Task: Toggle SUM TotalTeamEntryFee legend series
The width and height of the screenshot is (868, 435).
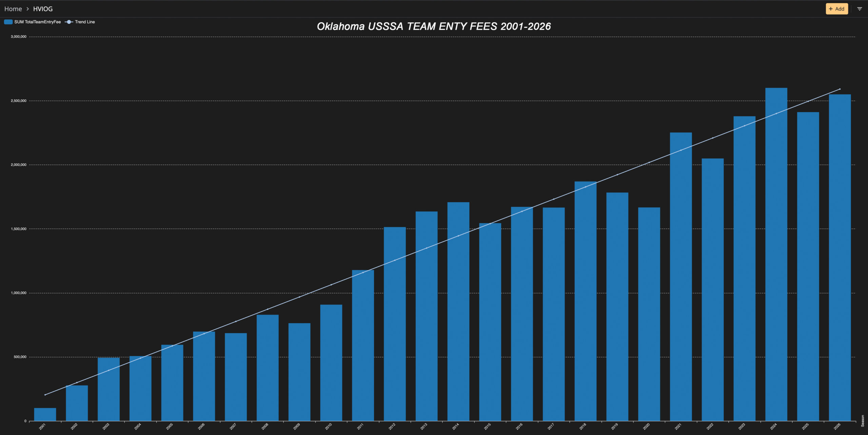Action: click(x=33, y=22)
